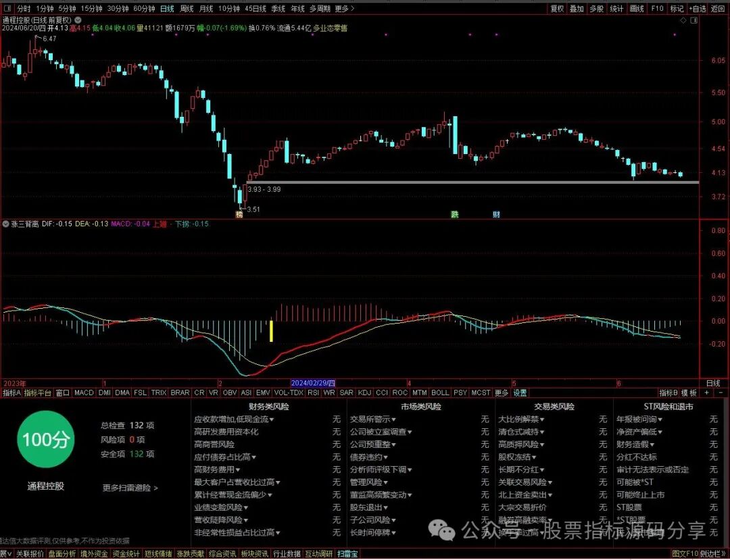The image size is (730, 560).
Task: Expand 年报被问询 risk item
Action: coord(639,419)
